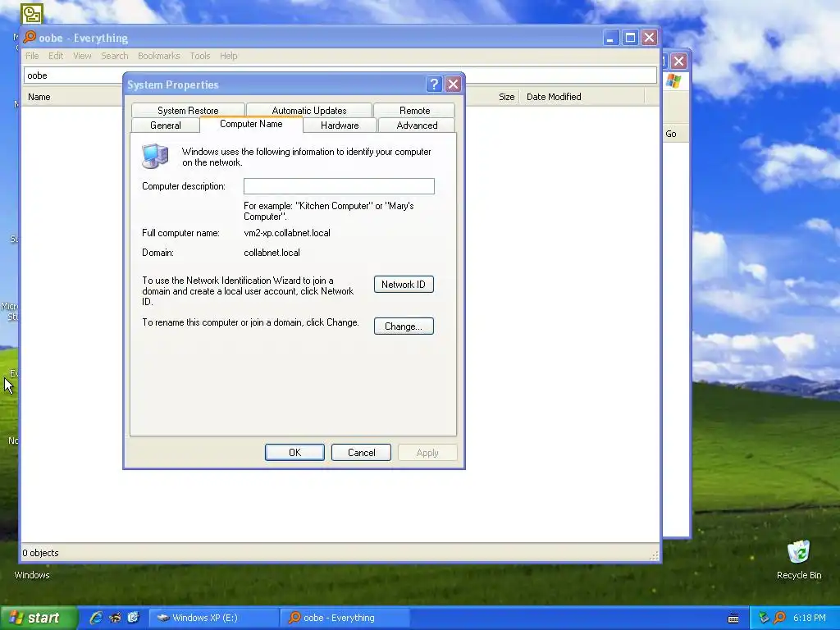Launch Internet Explorer from Quick Launch

[x=96, y=618]
